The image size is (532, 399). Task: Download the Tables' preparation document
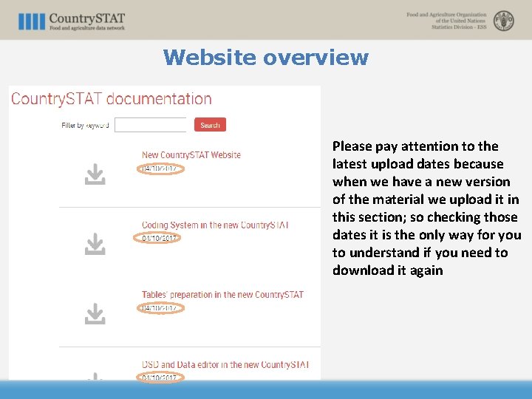tap(95, 313)
